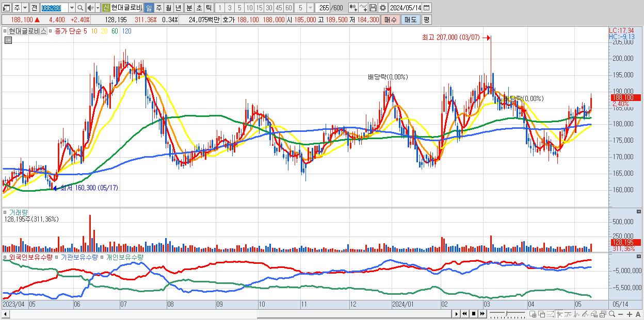The height and width of the screenshot is (320, 644).
Task: Edit the bar count field 265
Action: point(323,8)
